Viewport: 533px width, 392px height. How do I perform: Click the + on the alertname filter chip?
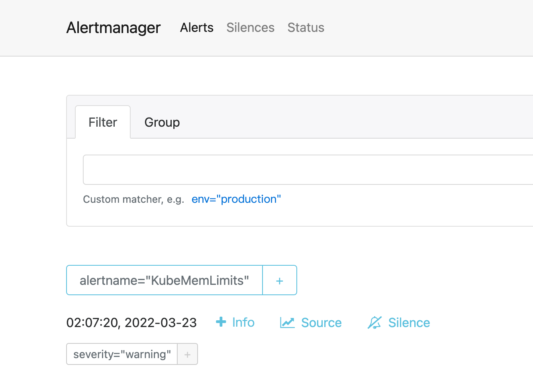[x=279, y=280]
